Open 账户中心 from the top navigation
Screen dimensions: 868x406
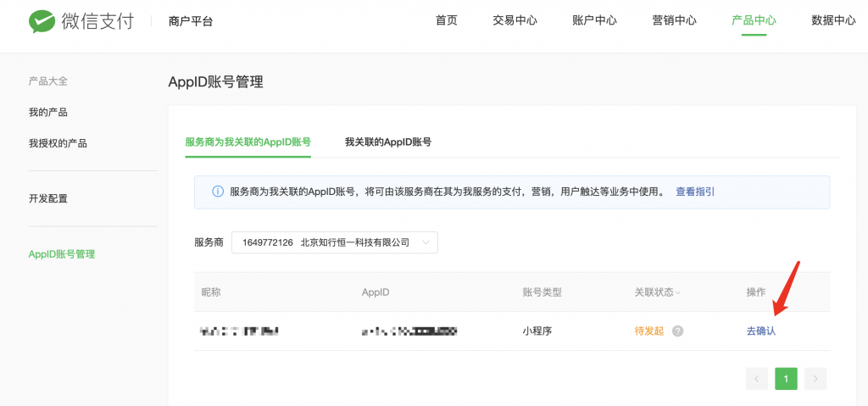pos(594,21)
